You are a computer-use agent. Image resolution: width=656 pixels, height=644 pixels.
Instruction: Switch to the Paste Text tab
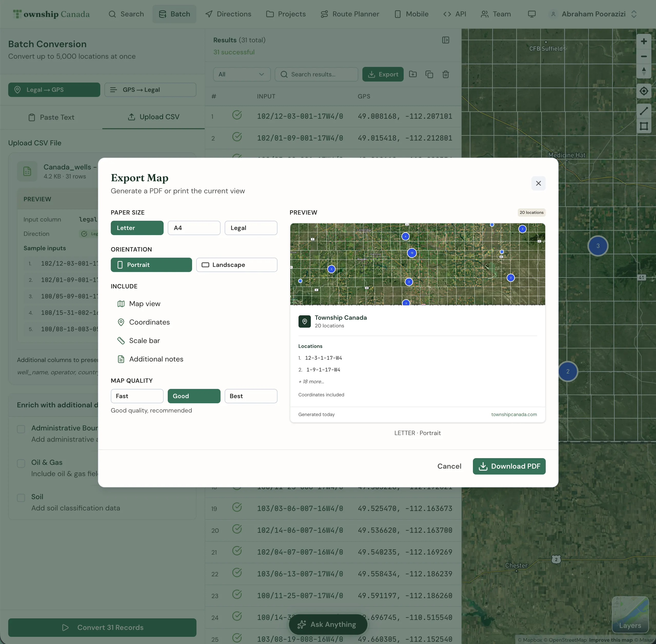coord(51,117)
